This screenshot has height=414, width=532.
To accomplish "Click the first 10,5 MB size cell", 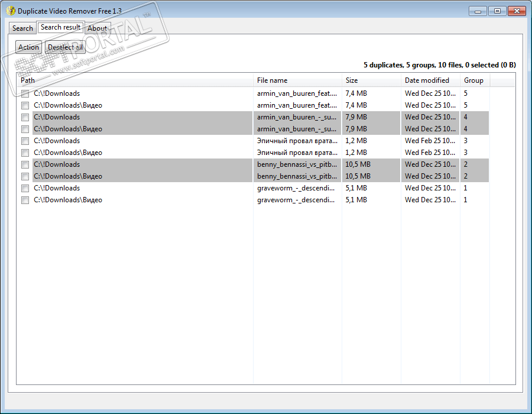I will 358,164.
